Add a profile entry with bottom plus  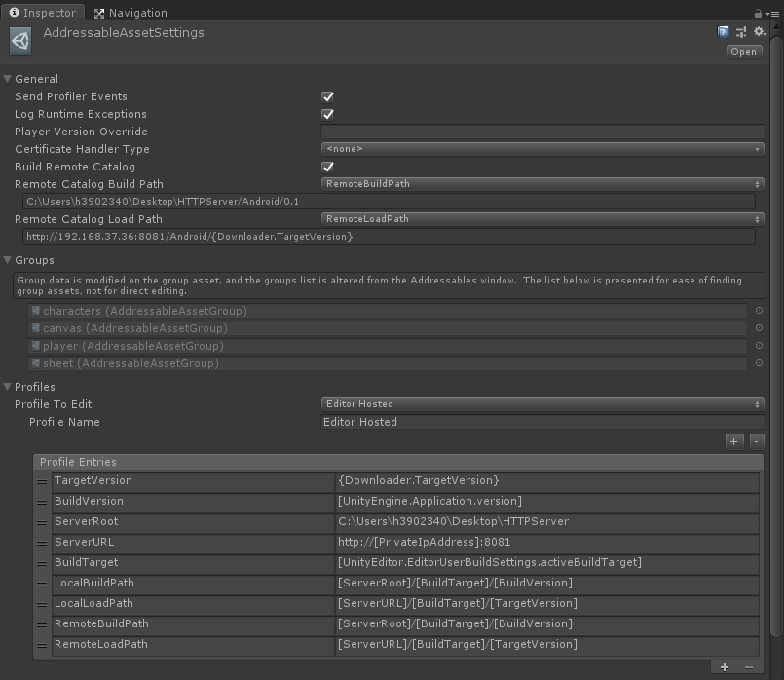point(725,667)
